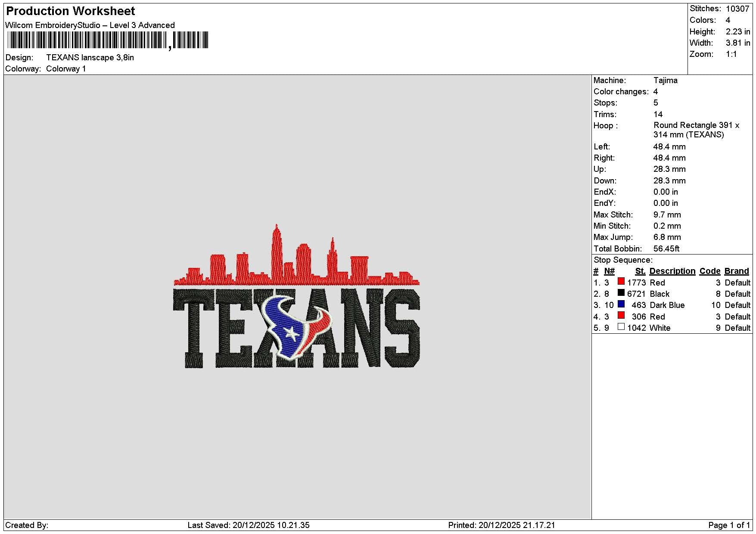
Task: Select the EndY value "0.00 in"
Action: 666,203
